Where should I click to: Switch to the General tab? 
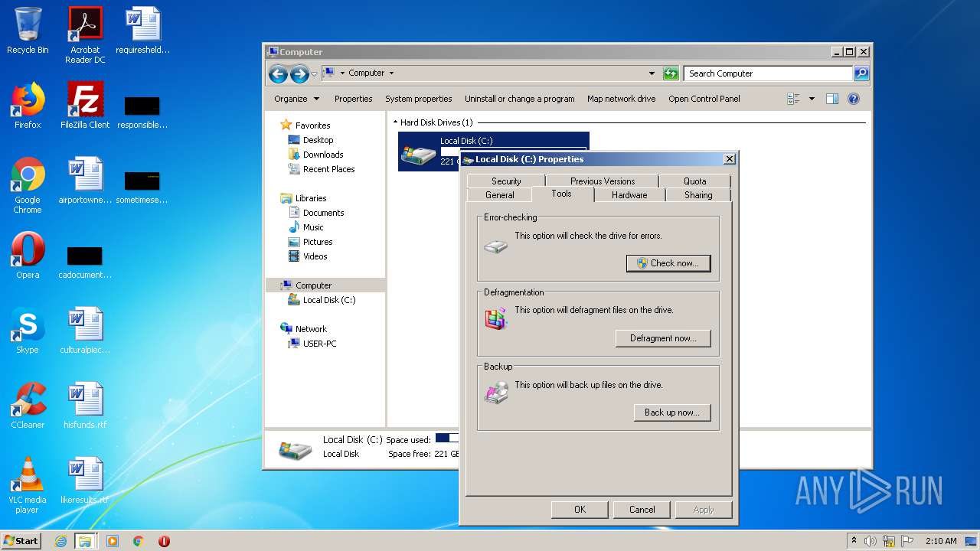pos(500,195)
